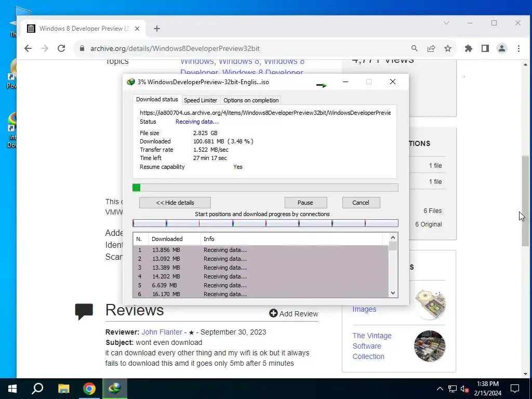Go back with Chrome's back arrow
This screenshot has width=532, height=399.
click(28, 48)
